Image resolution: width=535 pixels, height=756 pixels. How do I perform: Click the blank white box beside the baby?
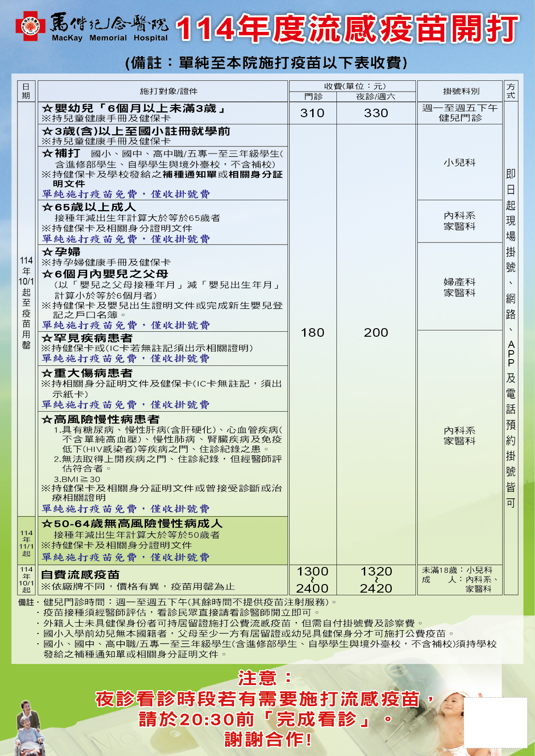[495, 722]
